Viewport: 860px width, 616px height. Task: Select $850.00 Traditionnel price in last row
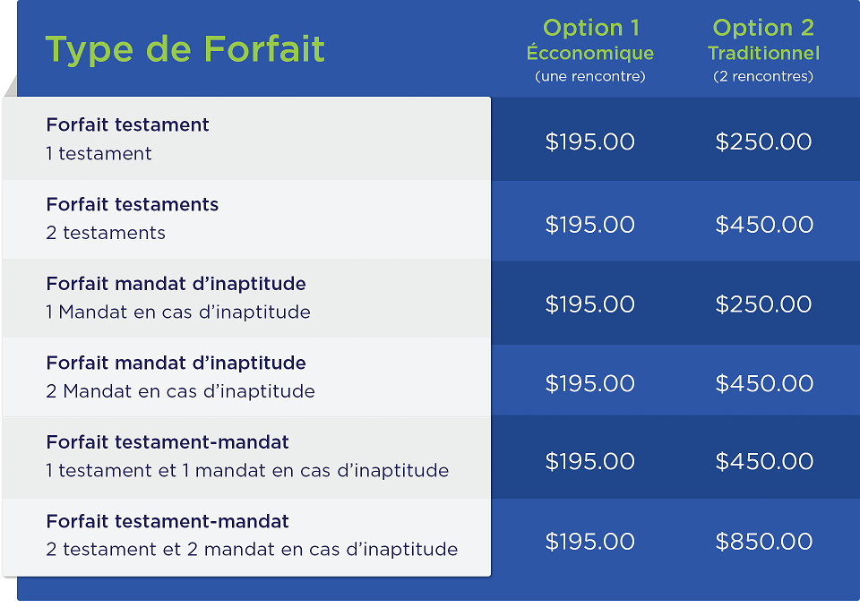point(764,542)
